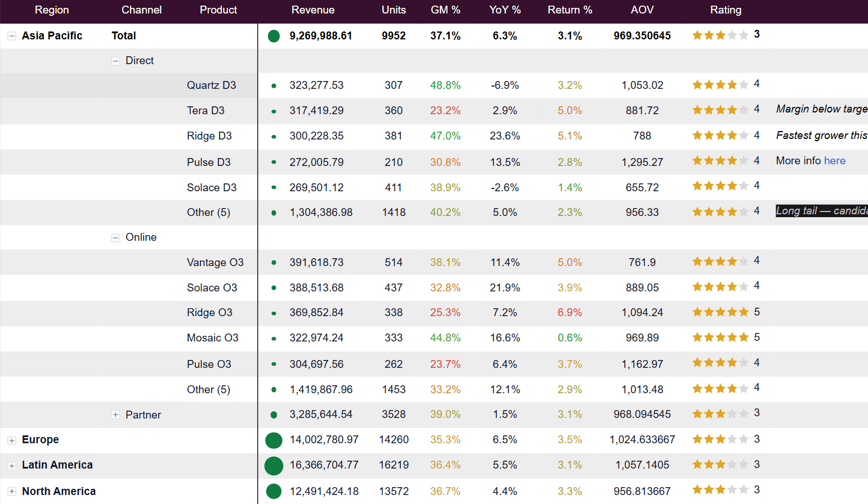Screen dimensions: 868x504
Task: Select the highlighted 'Long tail' note cell
Action: pyautogui.click(x=822, y=211)
